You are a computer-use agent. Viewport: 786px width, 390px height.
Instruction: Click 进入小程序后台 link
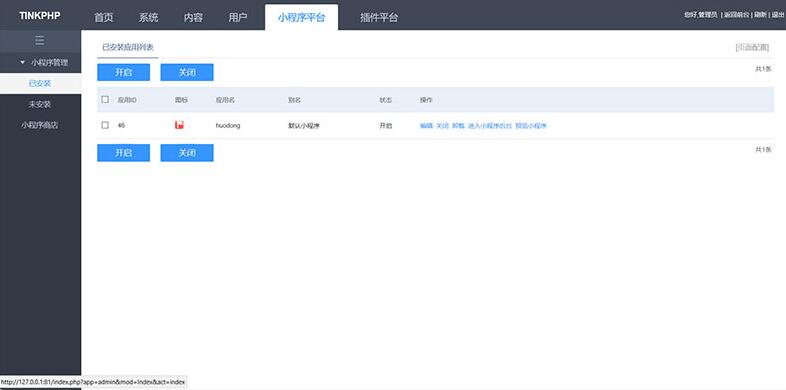(490, 126)
